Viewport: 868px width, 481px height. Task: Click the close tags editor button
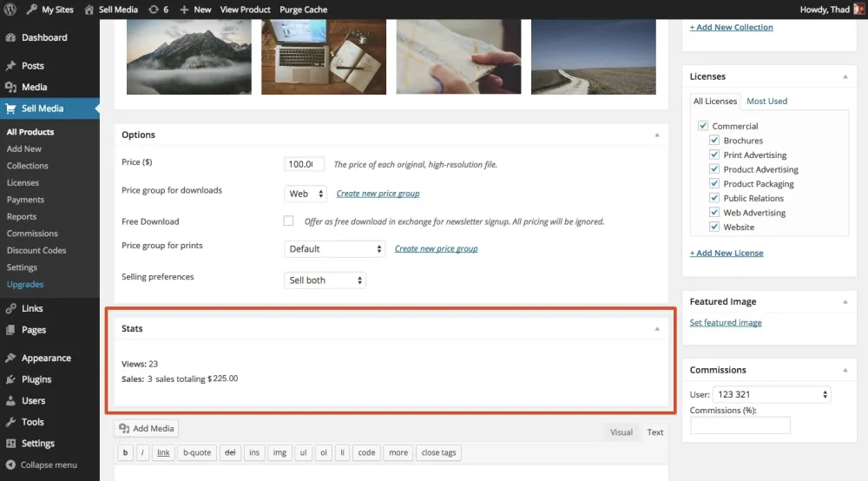(439, 452)
